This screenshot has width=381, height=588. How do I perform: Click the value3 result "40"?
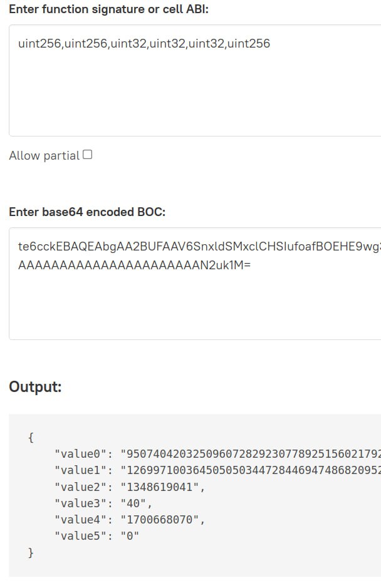[137, 503]
